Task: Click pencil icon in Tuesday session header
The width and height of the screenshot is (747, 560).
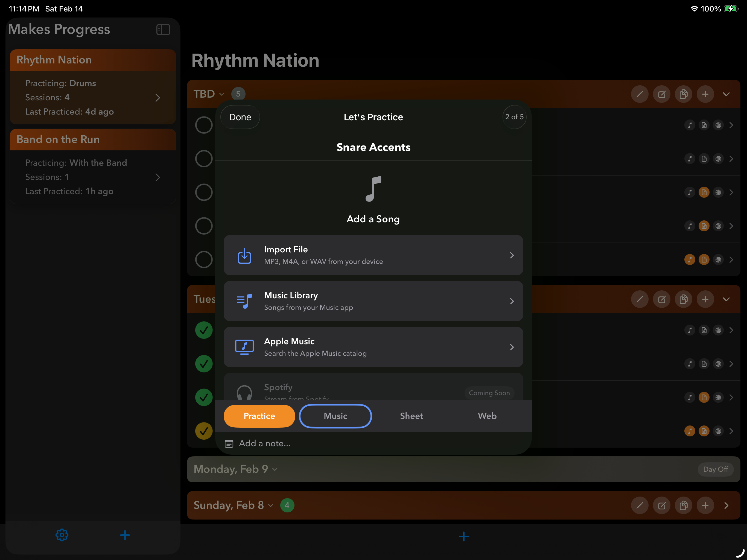Action: pos(640,299)
